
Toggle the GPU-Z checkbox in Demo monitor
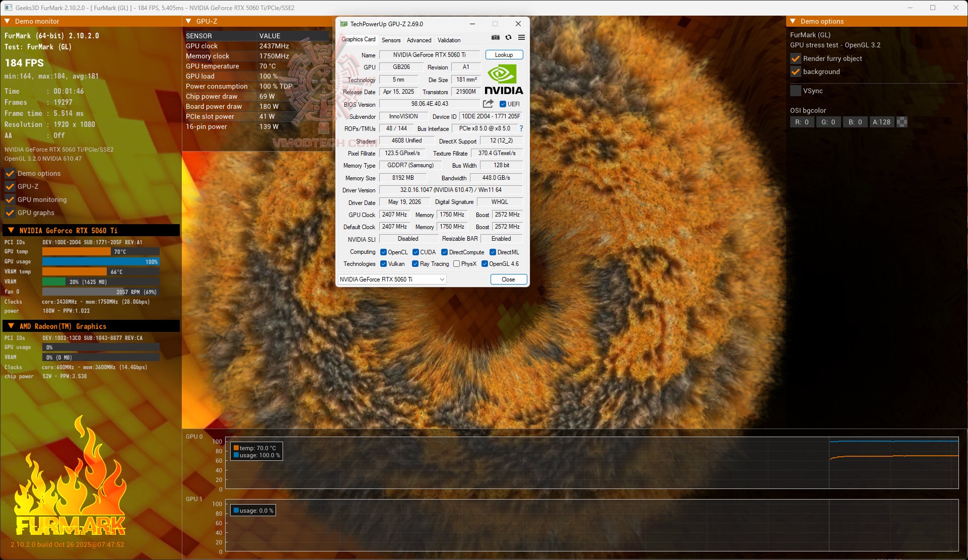[10, 186]
